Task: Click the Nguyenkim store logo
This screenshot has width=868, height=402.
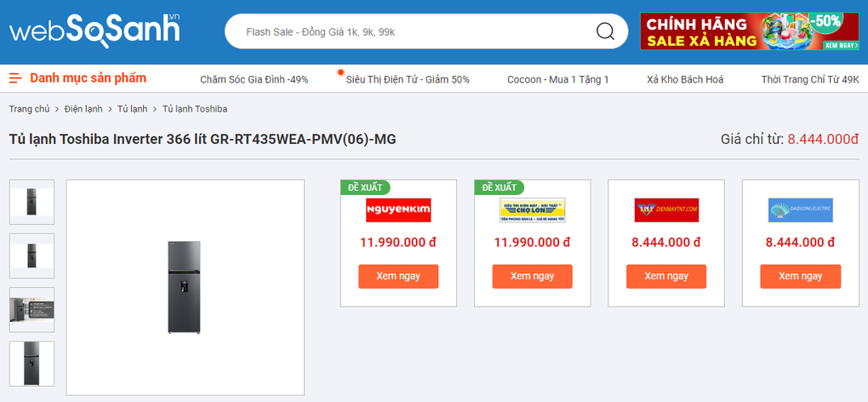Action: click(x=398, y=210)
